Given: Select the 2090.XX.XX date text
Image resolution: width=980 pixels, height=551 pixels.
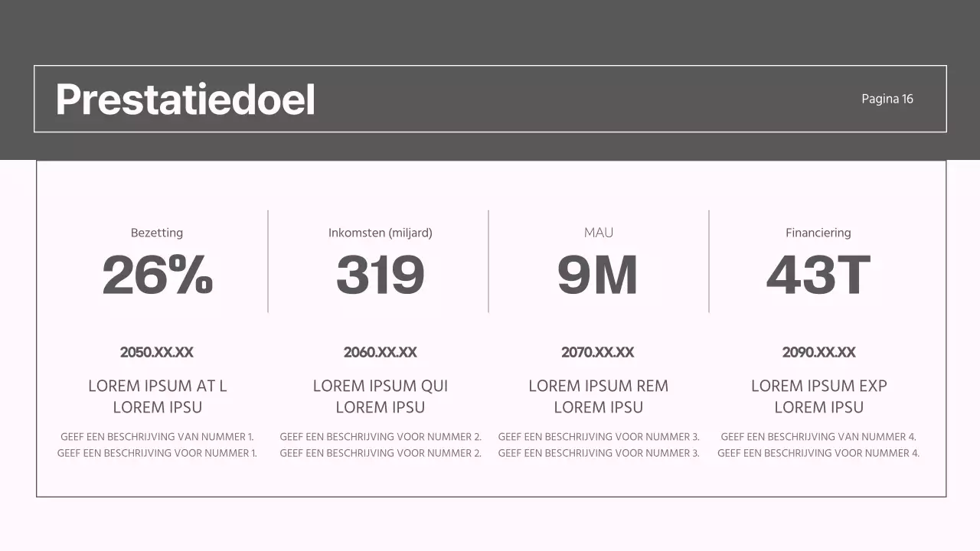Looking at the screenshot, I should (818, 353).
